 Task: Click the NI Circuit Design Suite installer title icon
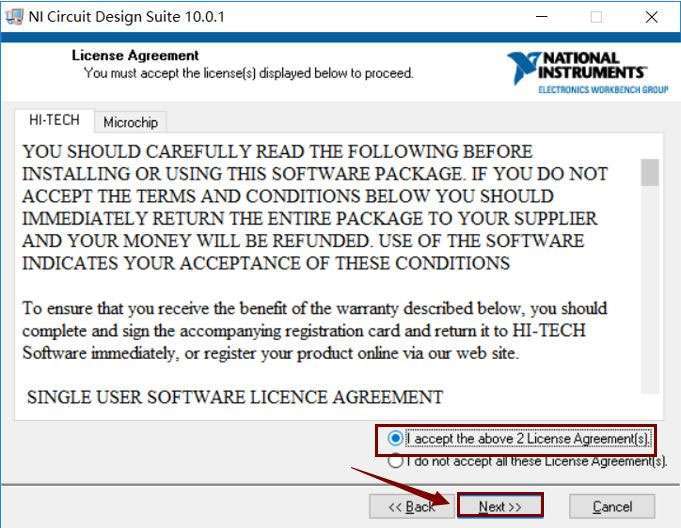point(14,17)
